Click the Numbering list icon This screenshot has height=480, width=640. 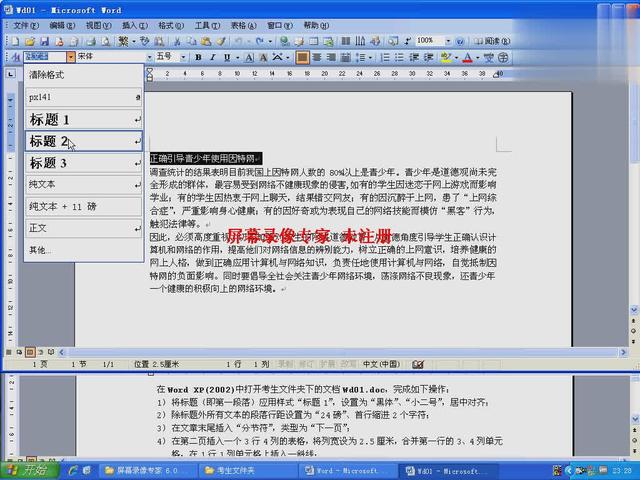(385, 57)
